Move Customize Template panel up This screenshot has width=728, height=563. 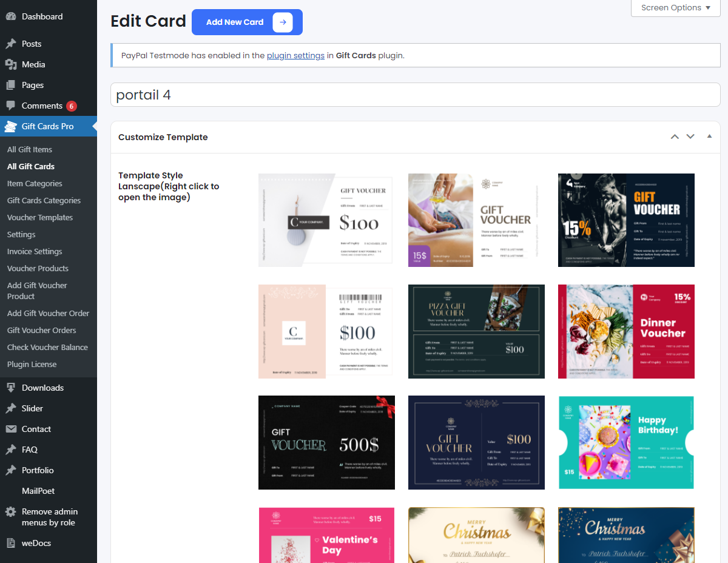tap(675, 137)
